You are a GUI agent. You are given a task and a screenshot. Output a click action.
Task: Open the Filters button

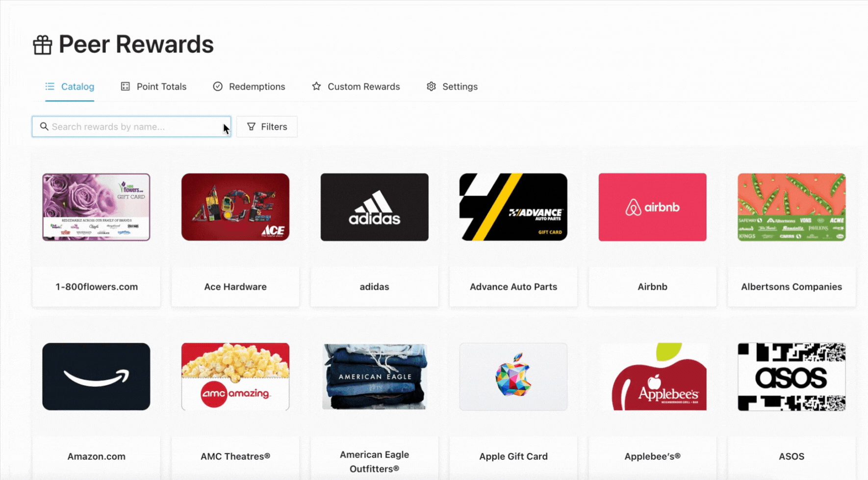pos(267,126)
